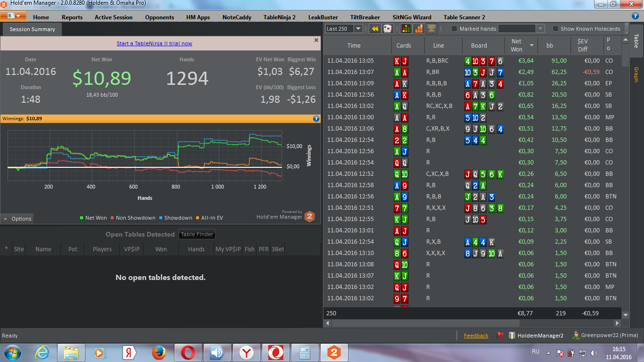Screen dimensions: 644x362
Task: Click the Net Won column sort arrow
Action: point(532,46)
